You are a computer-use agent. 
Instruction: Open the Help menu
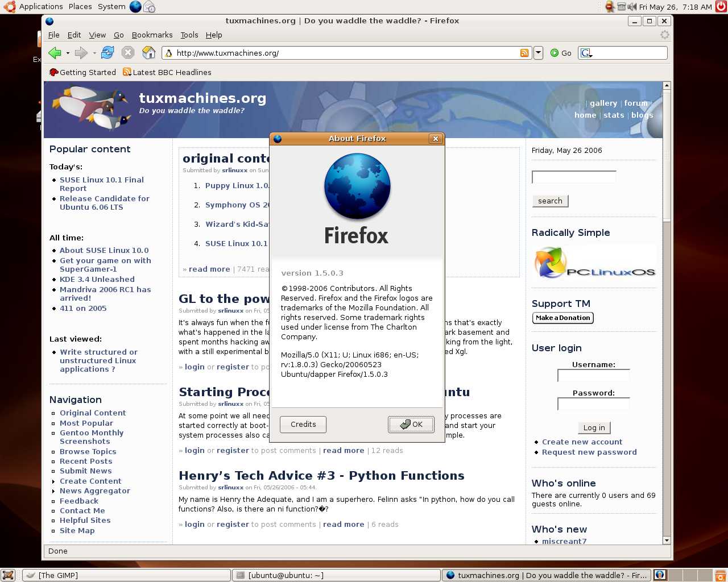tap(214, 35)
